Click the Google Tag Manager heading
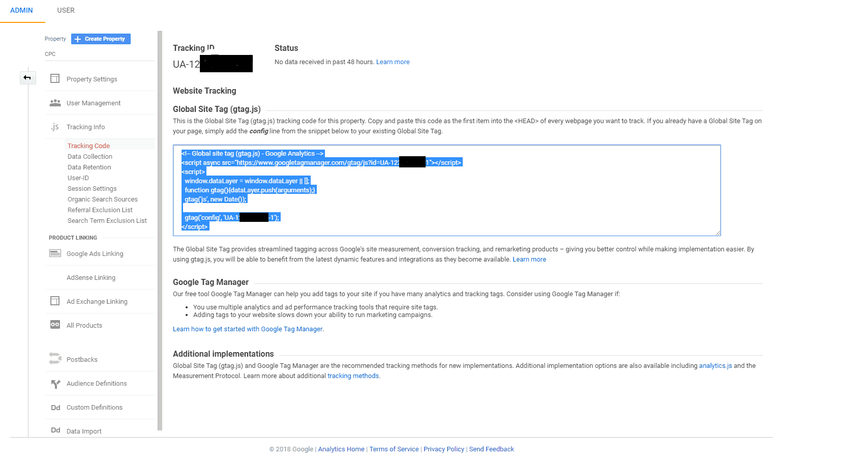Image resolution: width=868 pixels, height=460 pixels. 211,282
